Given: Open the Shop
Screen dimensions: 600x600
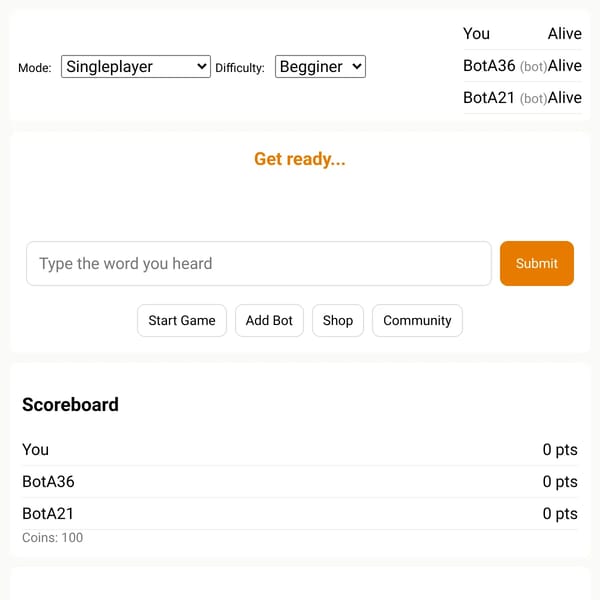Looking at the screenshot, I should tap(338, 320).
